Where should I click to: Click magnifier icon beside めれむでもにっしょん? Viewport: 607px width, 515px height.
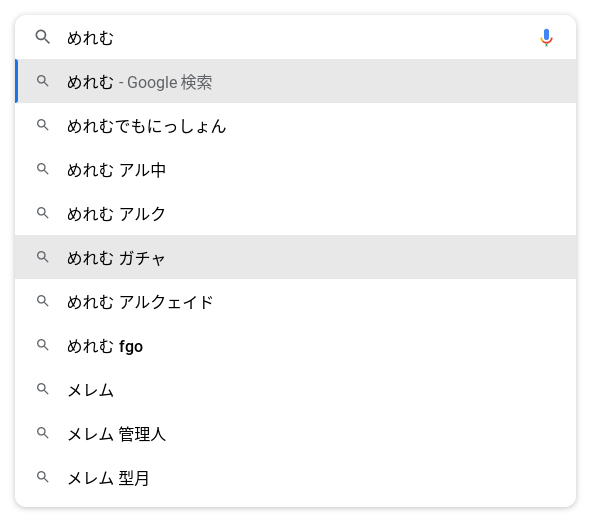43,126
